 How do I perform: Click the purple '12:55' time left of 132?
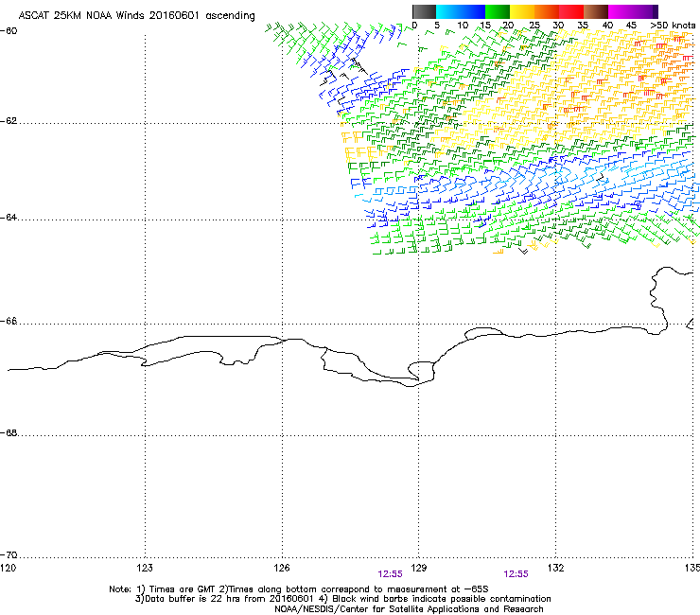(516, 574)
